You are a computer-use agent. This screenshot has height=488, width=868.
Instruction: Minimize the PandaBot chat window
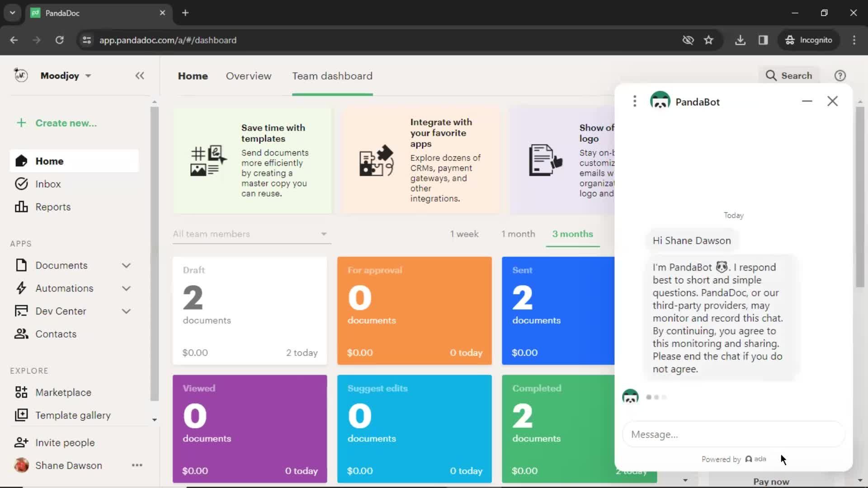click(807, 101)
